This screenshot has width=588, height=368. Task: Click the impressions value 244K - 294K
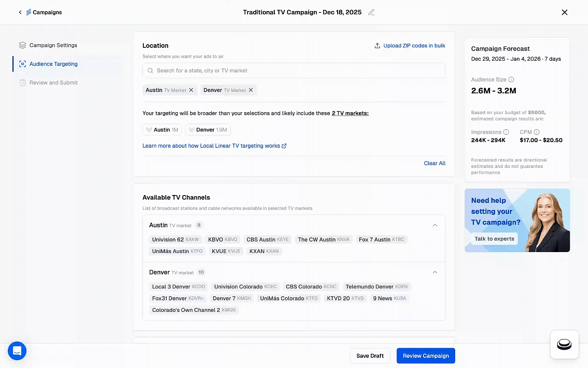(488, 140)
